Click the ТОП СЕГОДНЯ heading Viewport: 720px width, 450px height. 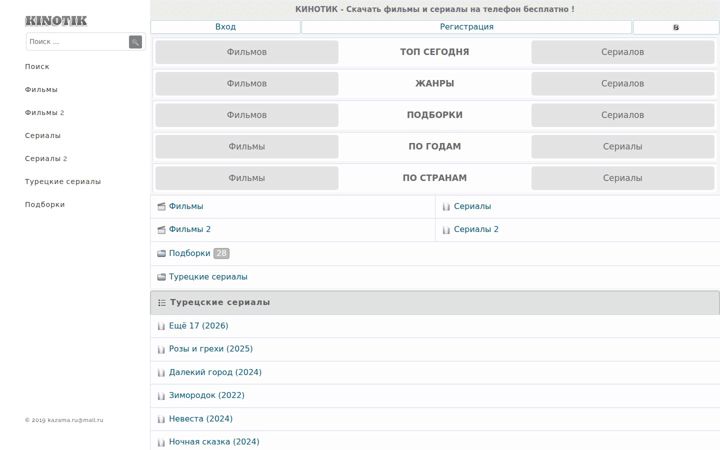click(434, 52)
